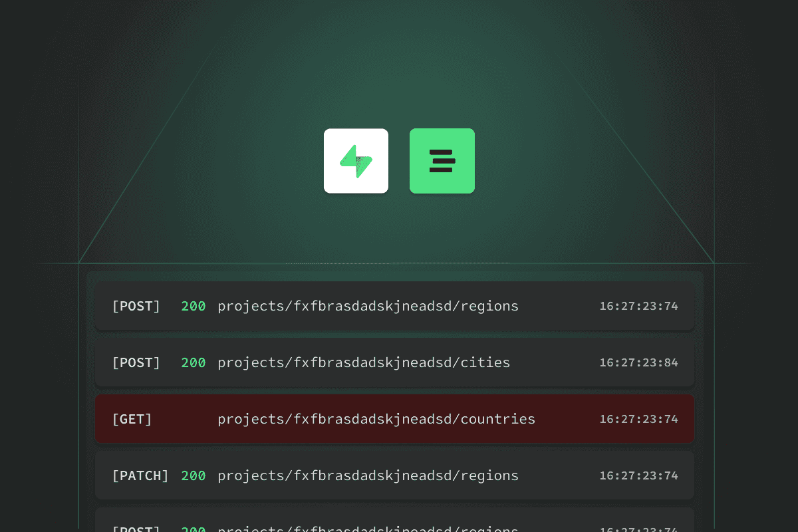Select the projects/fxfbrasdadskjneadsd/countries path text

point(376,419)
